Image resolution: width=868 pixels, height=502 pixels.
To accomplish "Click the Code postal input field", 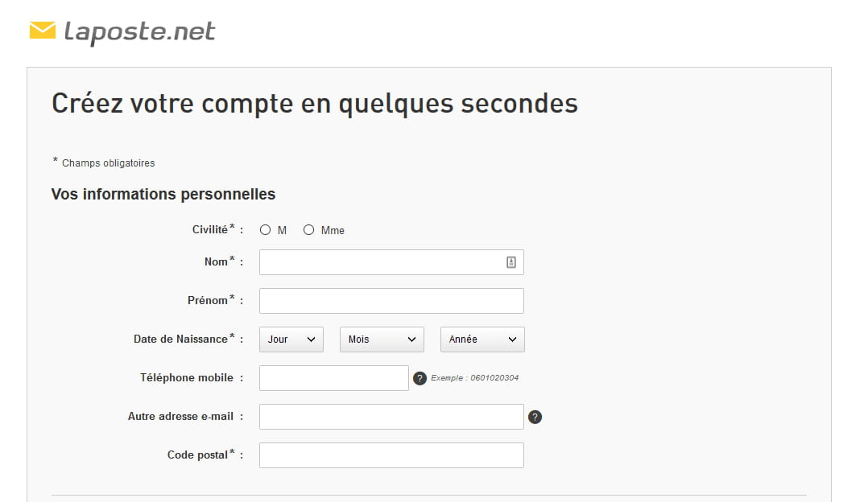I will 391,455.
